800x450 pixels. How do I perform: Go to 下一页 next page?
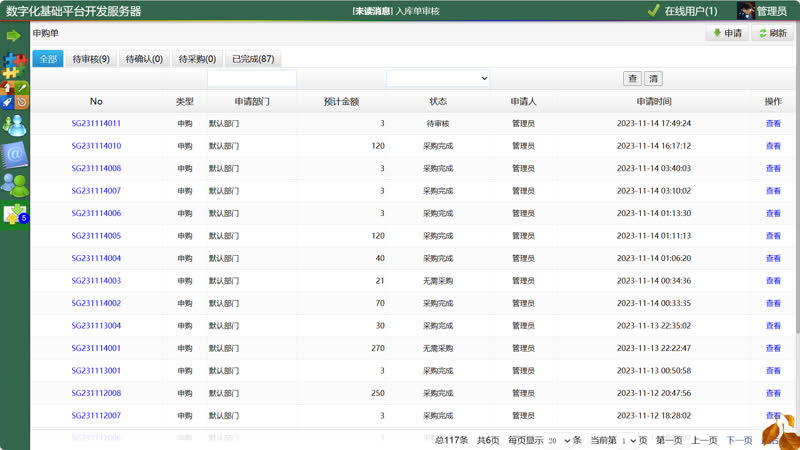coord(739,440)
